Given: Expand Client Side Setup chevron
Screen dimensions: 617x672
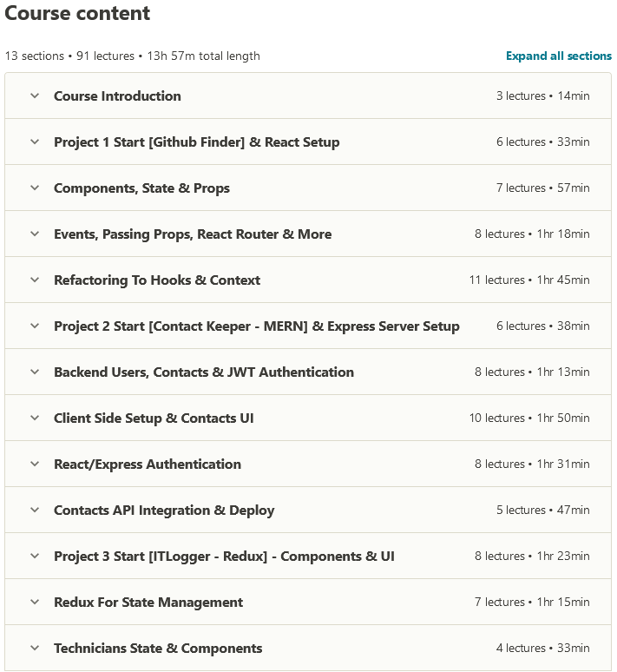Looking at the screenshot, I should (35, 418).
